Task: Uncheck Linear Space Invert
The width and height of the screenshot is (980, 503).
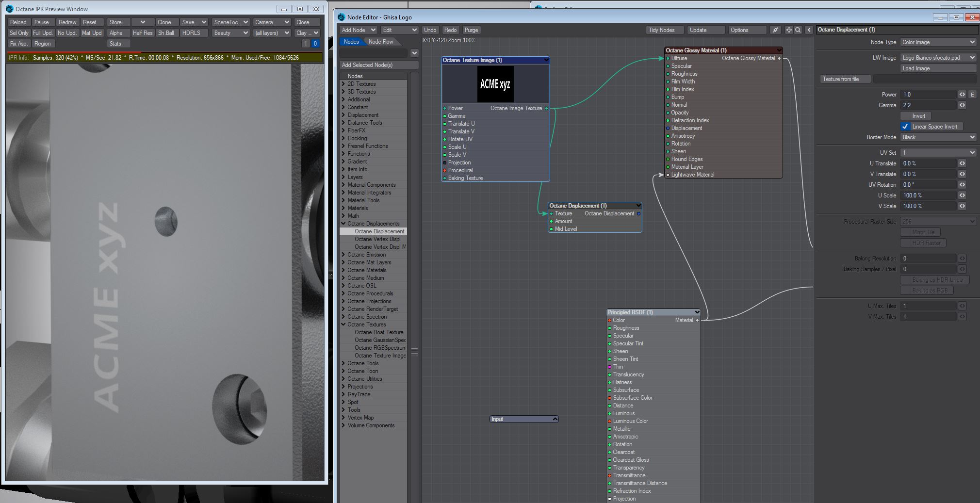Action: 905,127
